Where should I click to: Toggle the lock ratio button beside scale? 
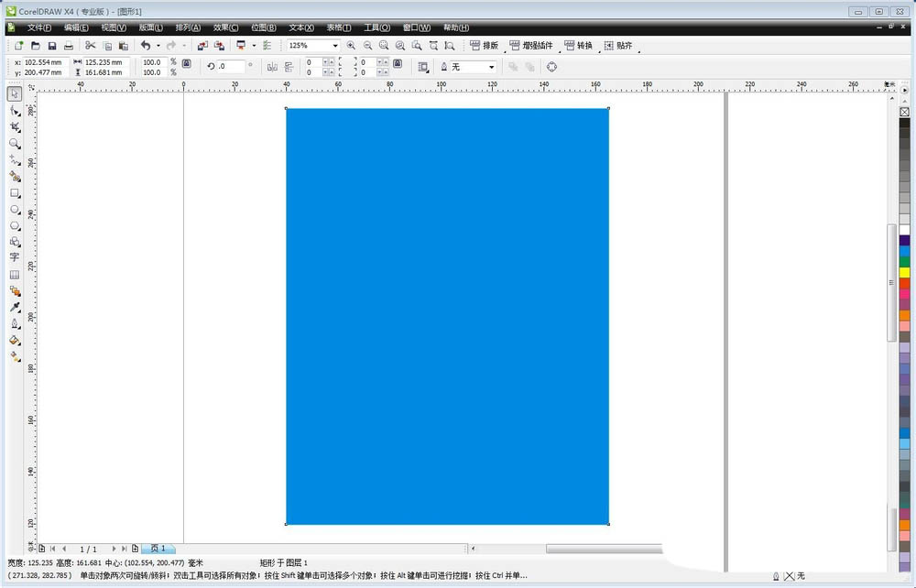(187, 63)
